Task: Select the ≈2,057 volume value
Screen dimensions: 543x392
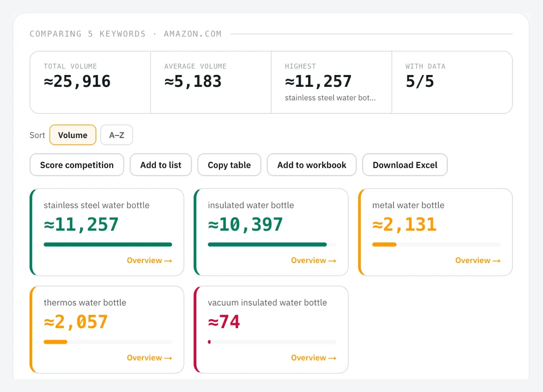Action: (76, 321)
